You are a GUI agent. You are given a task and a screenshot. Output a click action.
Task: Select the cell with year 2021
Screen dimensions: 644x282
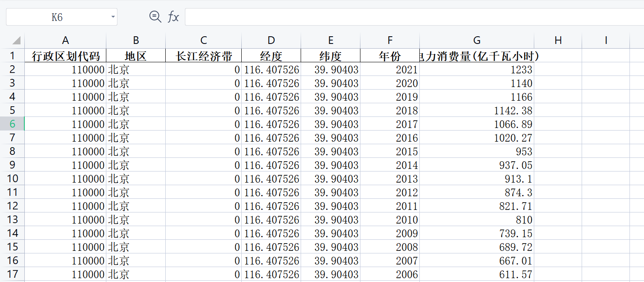pyautogui.click(x=390, y=70)
